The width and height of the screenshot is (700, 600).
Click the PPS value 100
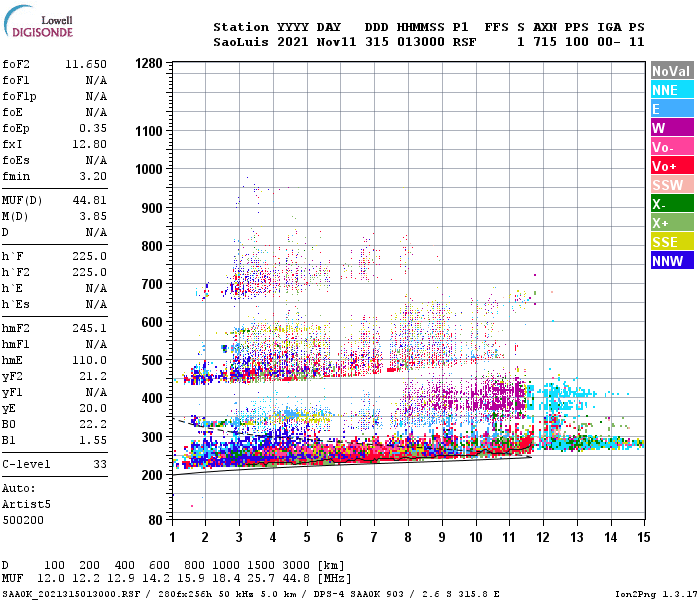[x=577, y=42]
